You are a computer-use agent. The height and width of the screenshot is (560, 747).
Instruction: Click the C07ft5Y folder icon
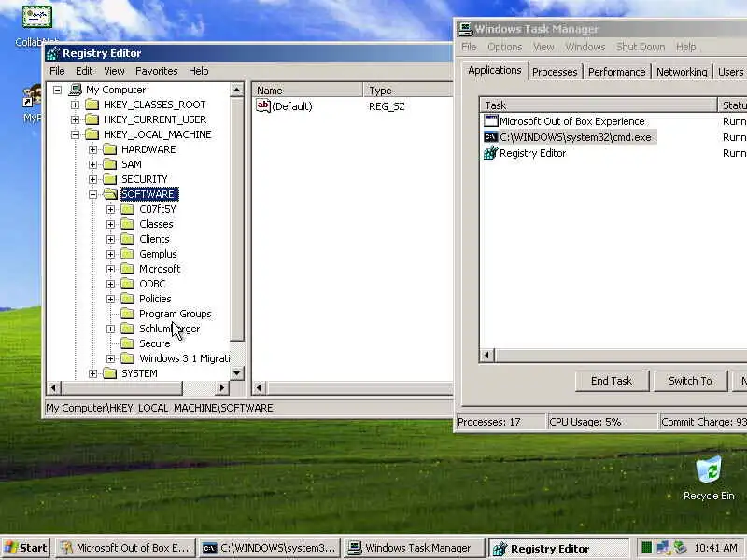pyautogui.click(x=128, y=209)
